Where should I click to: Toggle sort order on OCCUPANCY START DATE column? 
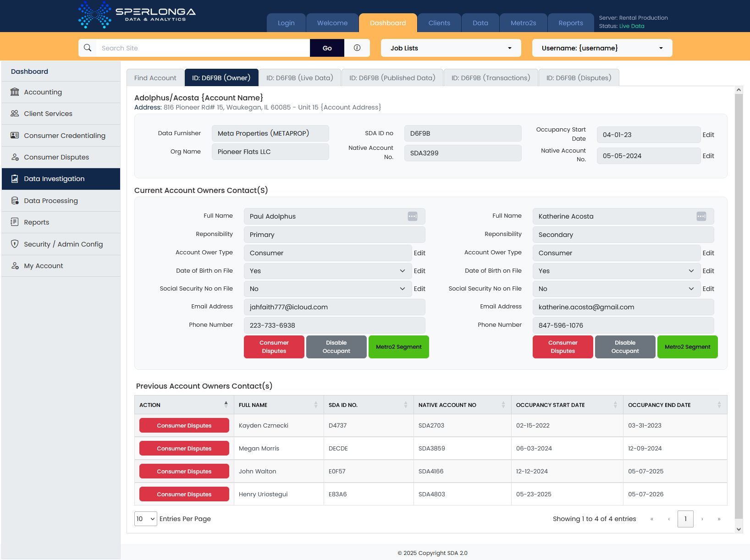616,405
